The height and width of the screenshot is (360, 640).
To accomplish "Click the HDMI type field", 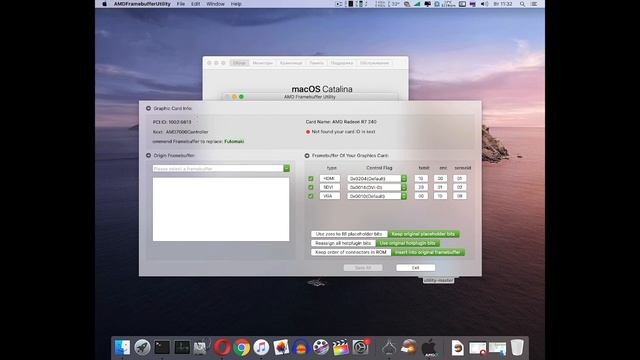I will (329, 178).
